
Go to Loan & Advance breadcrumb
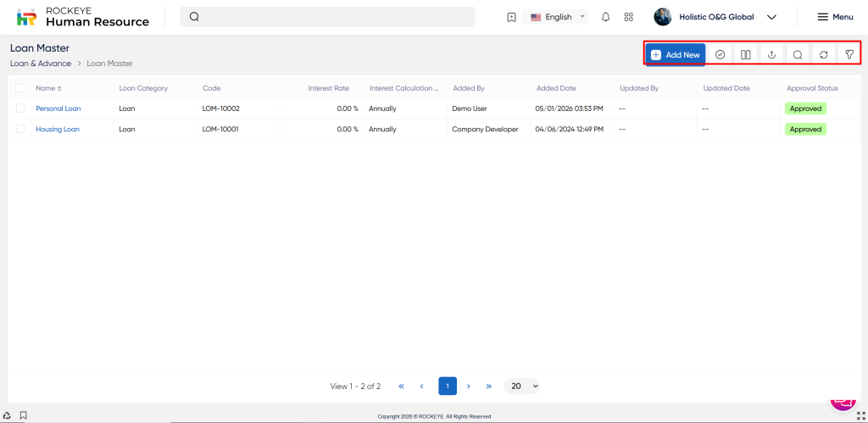tap(41, 64)
